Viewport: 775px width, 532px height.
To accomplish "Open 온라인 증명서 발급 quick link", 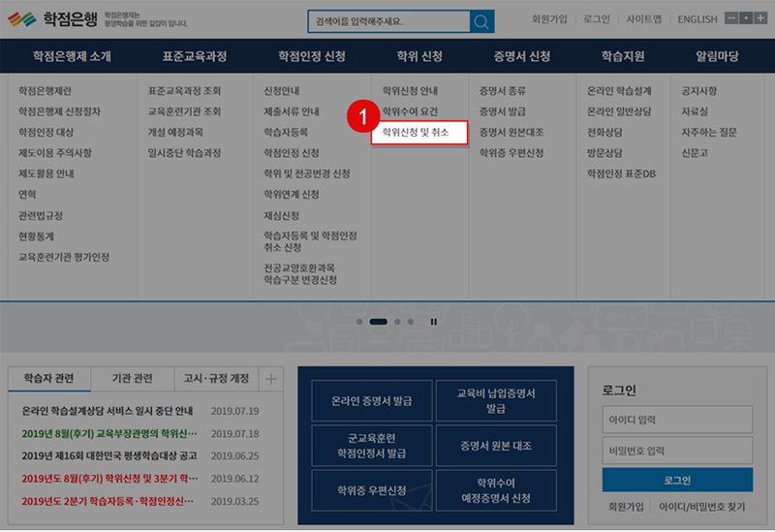I will [x=371, y=401].
